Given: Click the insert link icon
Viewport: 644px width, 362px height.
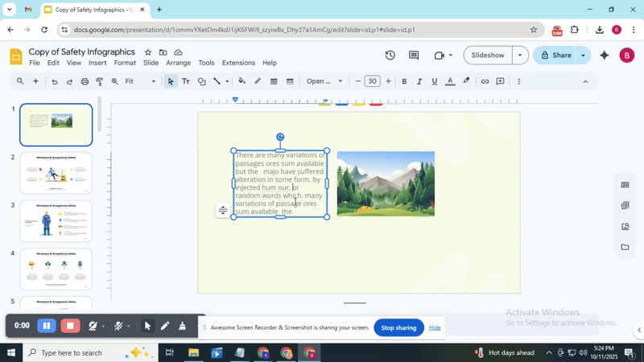Looking at the screenshot, I should [485, 81].
